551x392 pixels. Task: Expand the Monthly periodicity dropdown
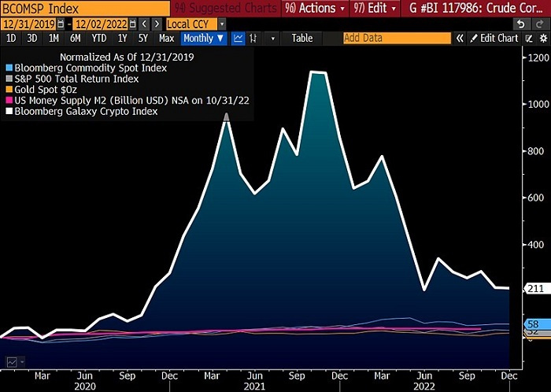click(203, 38)
